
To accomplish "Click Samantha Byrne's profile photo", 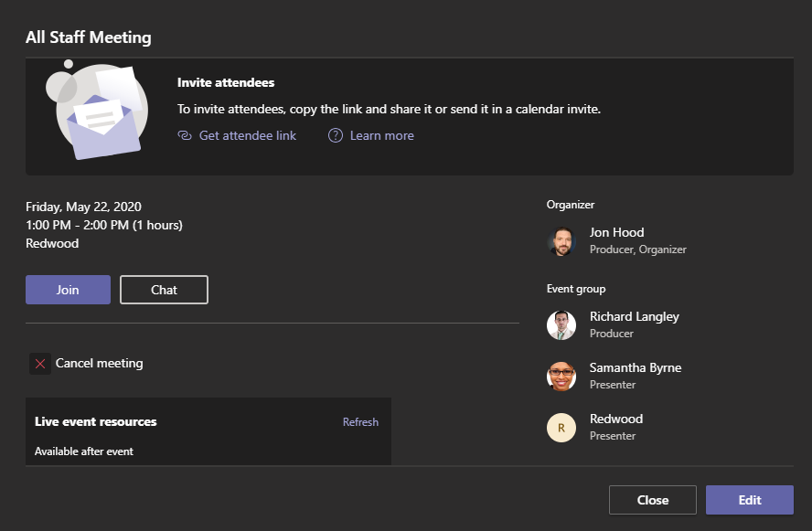I will [561, 377].
